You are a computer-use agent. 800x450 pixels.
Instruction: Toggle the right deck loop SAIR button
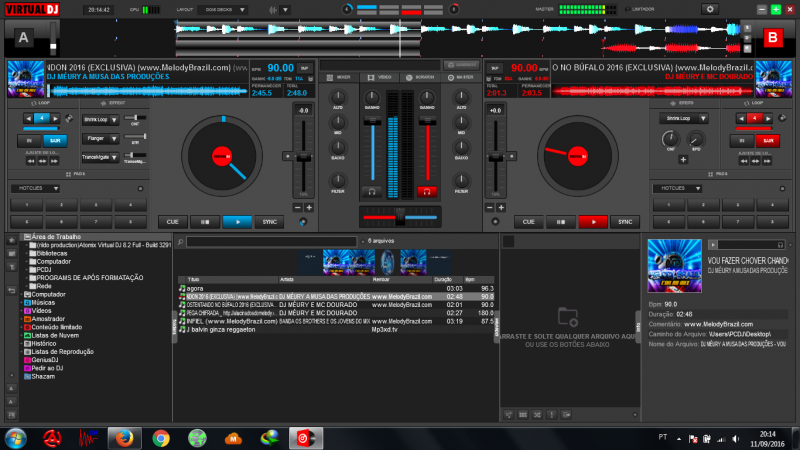click(768, 141)
